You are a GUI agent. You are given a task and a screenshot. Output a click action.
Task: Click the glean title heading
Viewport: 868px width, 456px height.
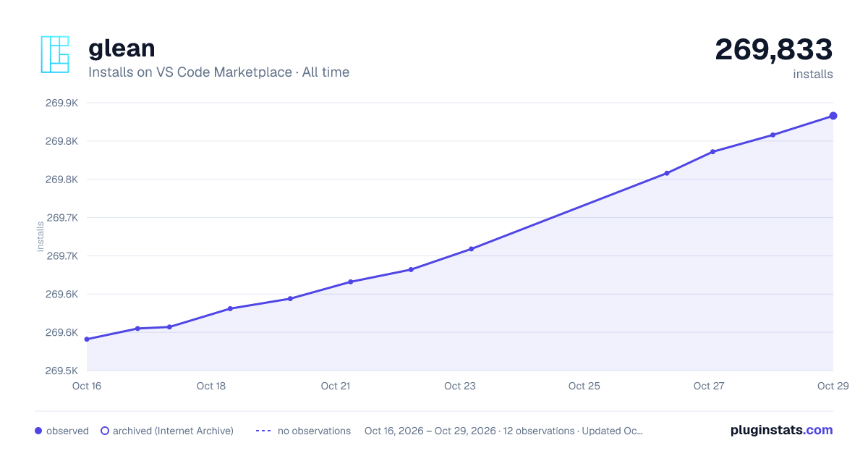[122, 48]
